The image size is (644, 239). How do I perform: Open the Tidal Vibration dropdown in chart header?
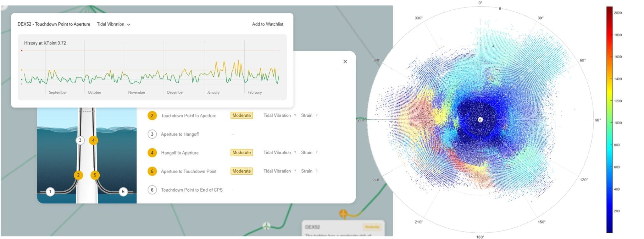pos(113,24)
